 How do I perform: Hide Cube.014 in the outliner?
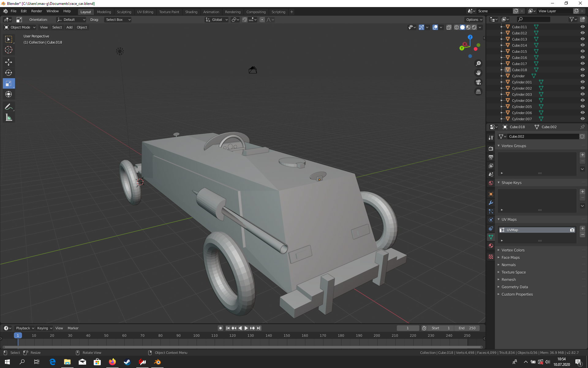582,45
